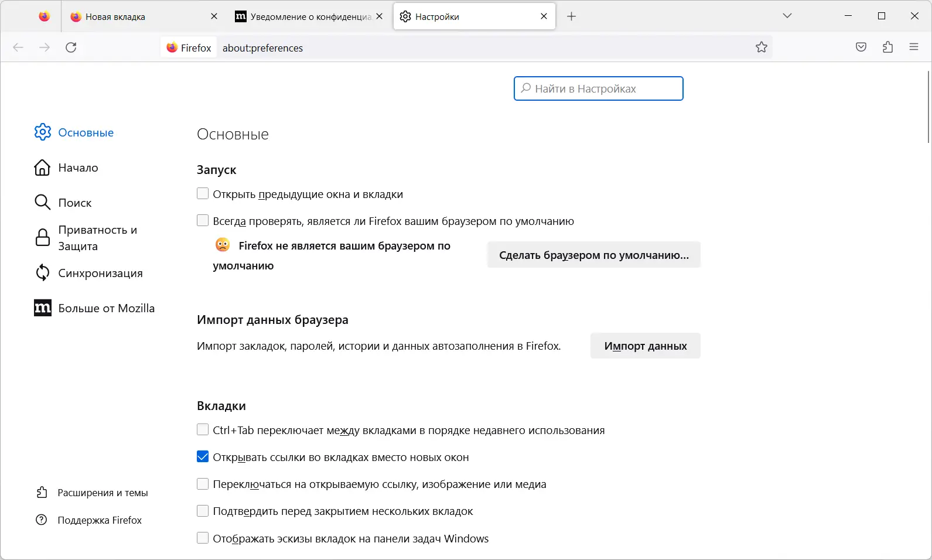Open the Firefox View icon
The height and width of the screenshot is (560, 932).
[x=45, y=16]
